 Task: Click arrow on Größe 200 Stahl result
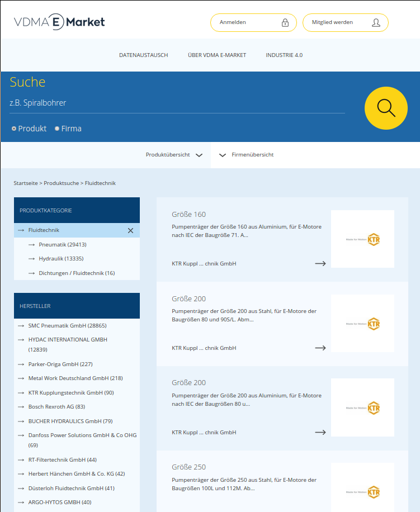[320, 348]
